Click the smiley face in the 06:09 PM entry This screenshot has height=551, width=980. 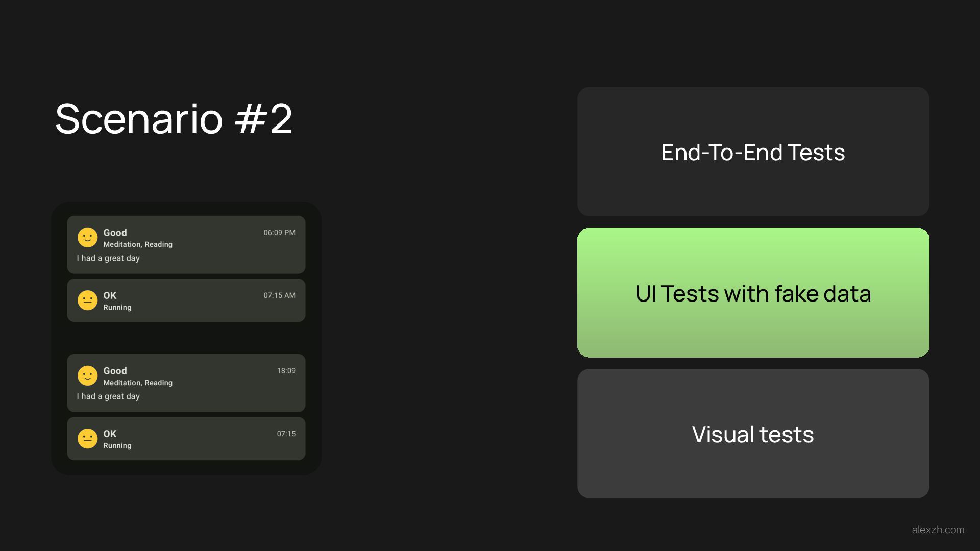87,237
